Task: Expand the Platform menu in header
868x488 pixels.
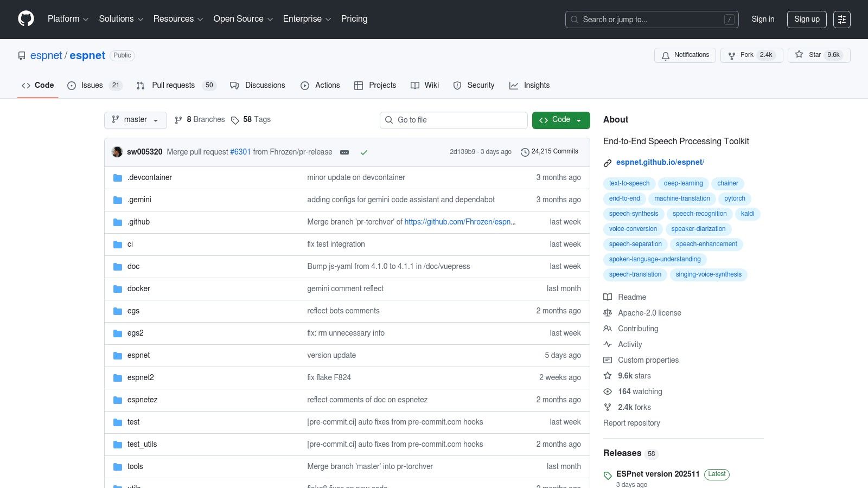Action: click(x=68, y=19)
